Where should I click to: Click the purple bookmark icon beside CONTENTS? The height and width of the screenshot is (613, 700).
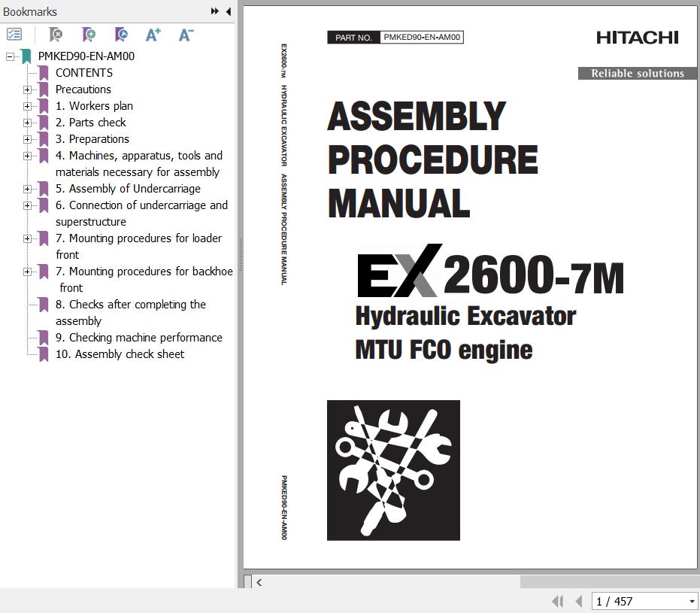coord(44,73)
